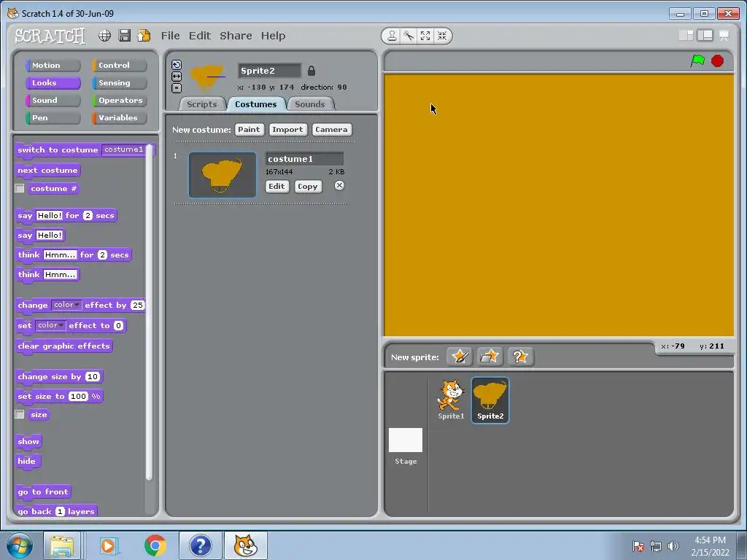This screenshot has width=747, height=560.
Task: Set rotation style to don't rotate
Action: 177,88
